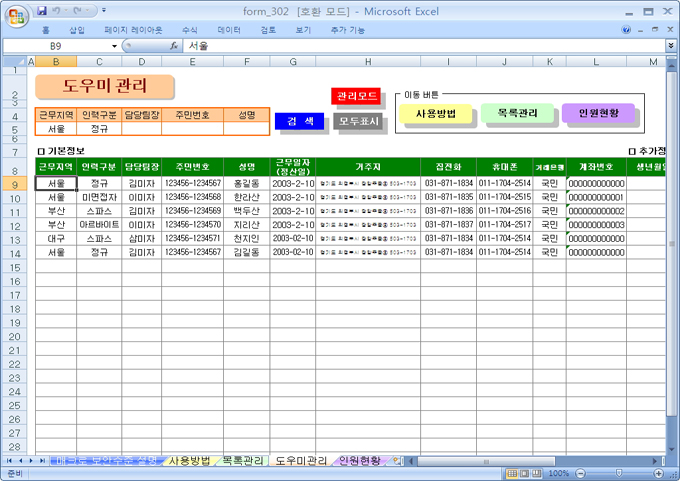Click the red 관리모드 button
Image resolution: width=680 pixels, height=481 pixels.
click(356, 96)
